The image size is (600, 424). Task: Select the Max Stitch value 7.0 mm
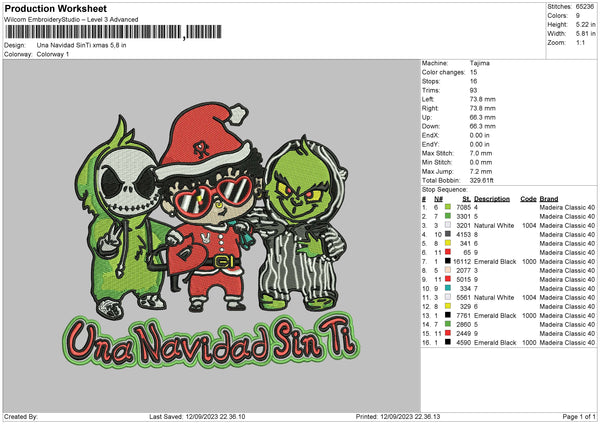point(481,153)
